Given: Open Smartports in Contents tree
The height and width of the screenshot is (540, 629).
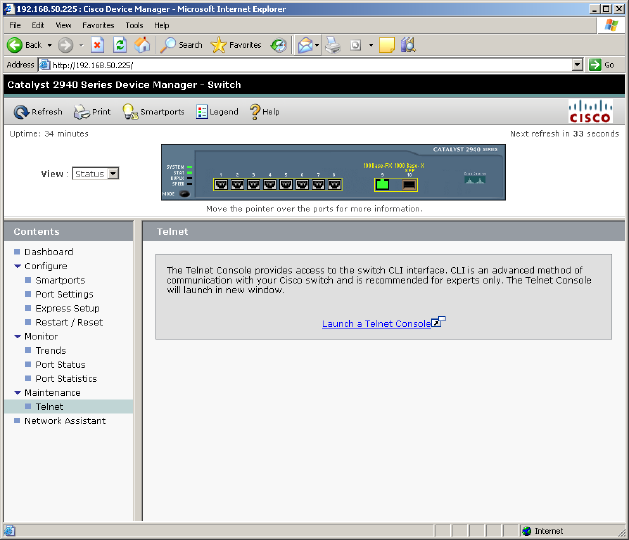Looking at the screenshot, I should pos(60,280).
